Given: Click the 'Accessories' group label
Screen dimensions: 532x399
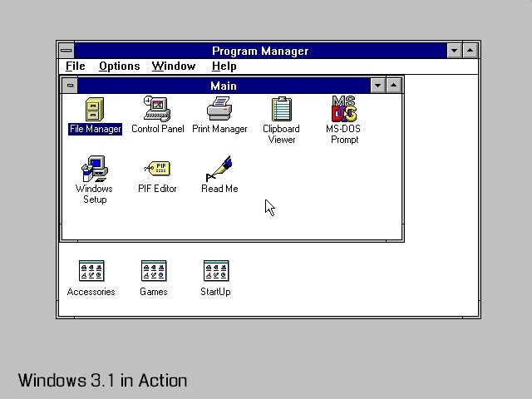Looking at the screenshot, I should pos(91,292).
